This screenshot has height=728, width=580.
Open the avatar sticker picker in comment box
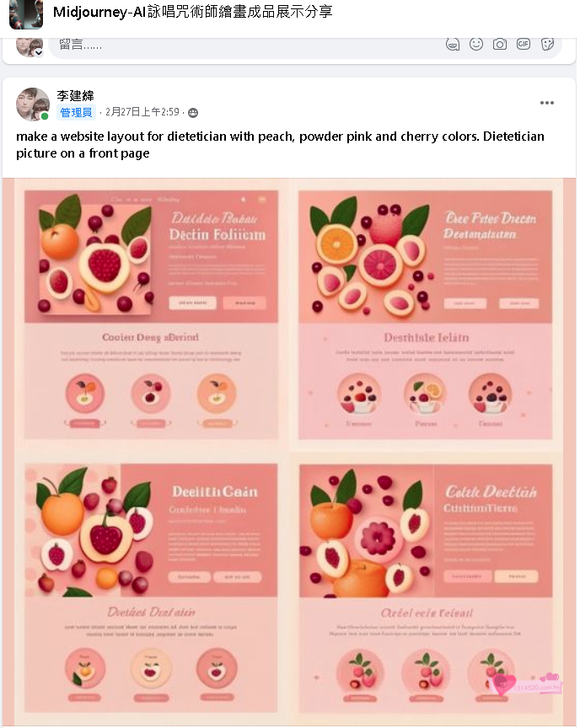[453, 44]
